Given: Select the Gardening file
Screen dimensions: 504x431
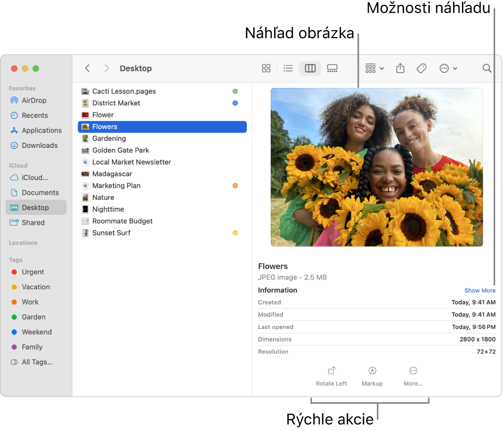Looking at the screenshot, I should tap(162, 139).
